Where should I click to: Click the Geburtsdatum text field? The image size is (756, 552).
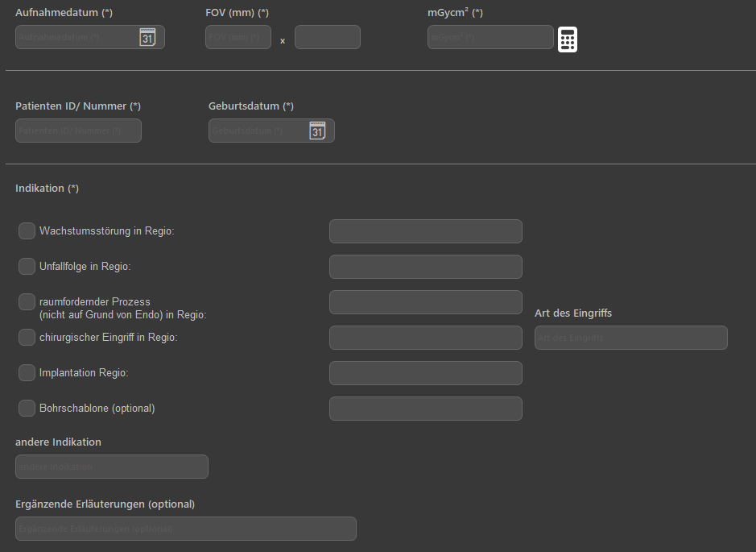tap(258, 131)
